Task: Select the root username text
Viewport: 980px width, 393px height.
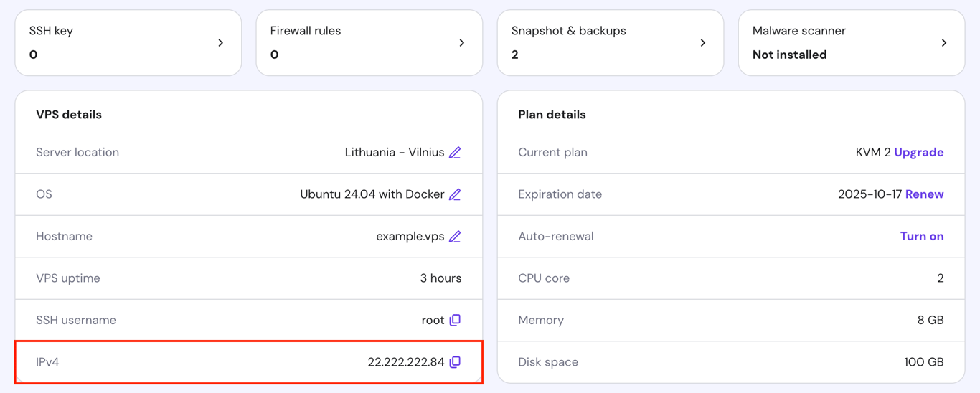Action: pos(433,320)
